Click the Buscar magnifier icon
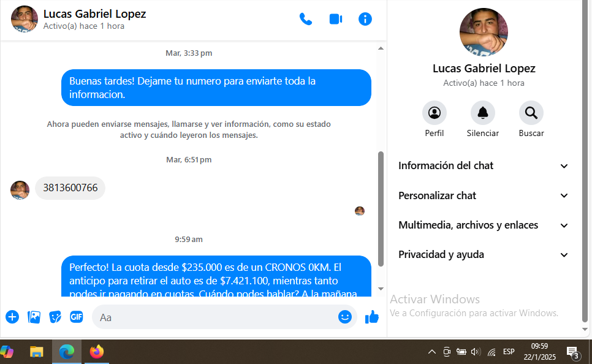 tap(531, 113)
